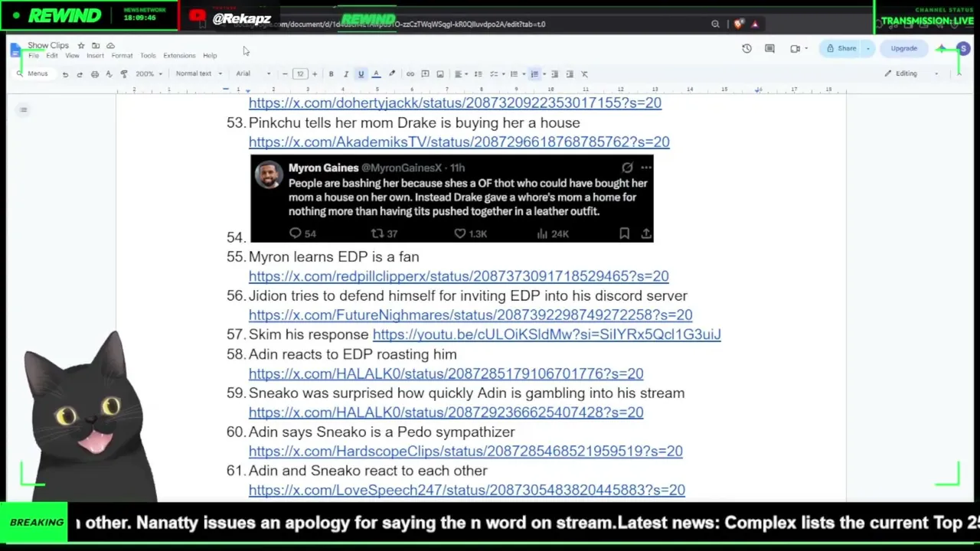Star the Show Clips document
Screen dimensions: 980x551
tap(81, 46)
